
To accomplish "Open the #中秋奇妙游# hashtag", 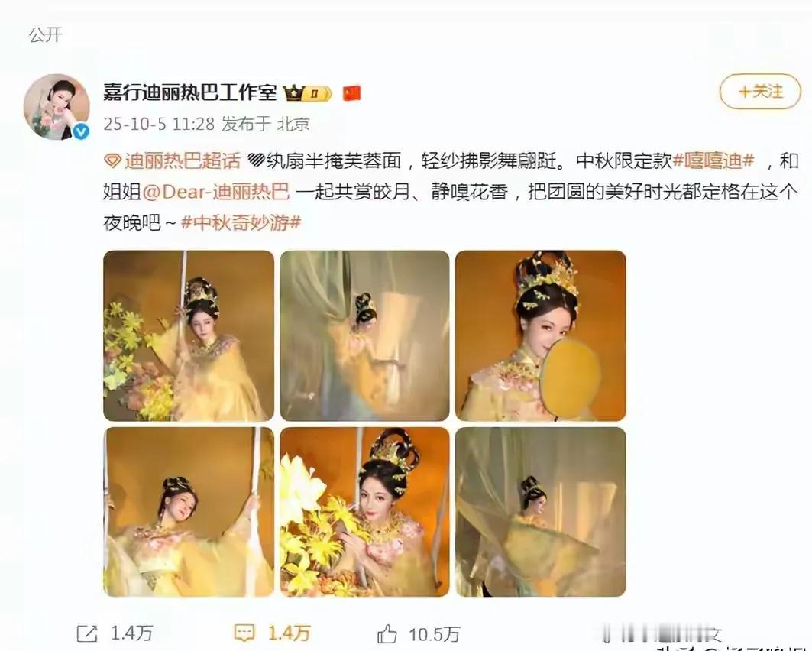I will (241, 223).
